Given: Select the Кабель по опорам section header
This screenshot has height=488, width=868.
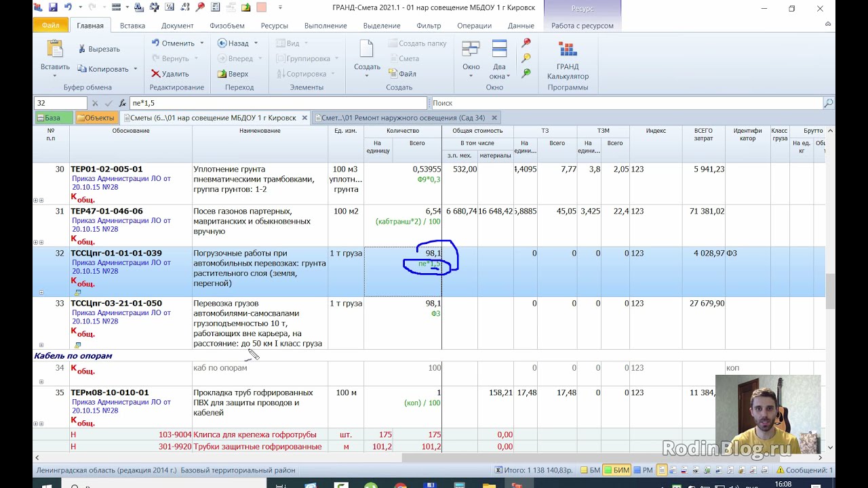Looking at the screenshot, I should click(x=73, y=356).
